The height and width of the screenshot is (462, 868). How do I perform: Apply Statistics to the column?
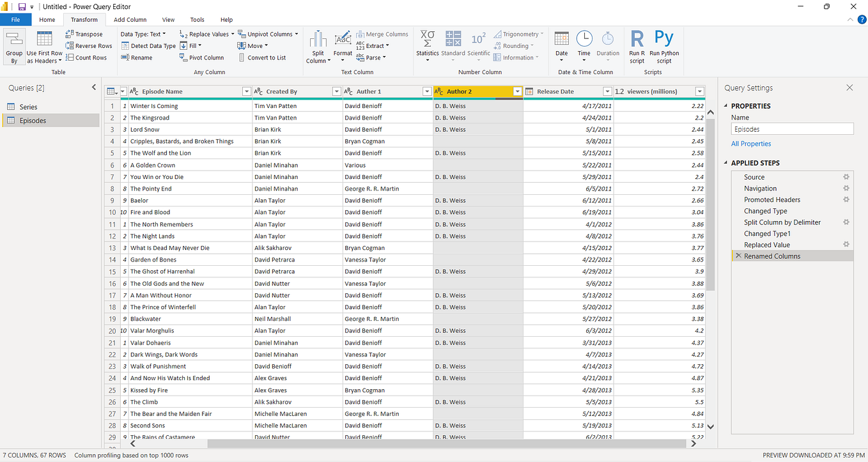tap(427, 46)
